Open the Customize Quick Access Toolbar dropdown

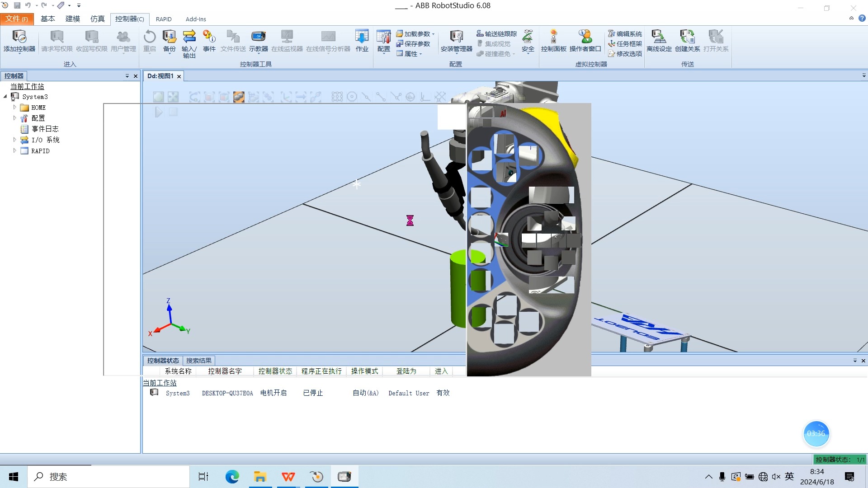pos(79,5)
